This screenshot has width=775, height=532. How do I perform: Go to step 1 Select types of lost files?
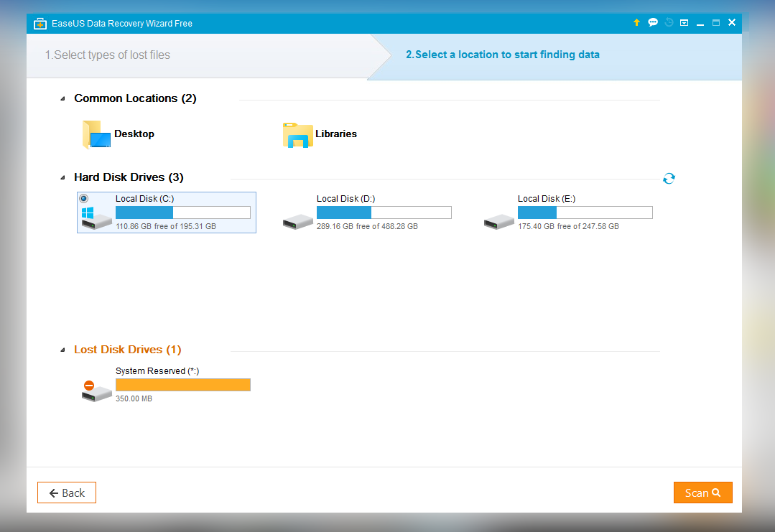click(x=108, y=55)
